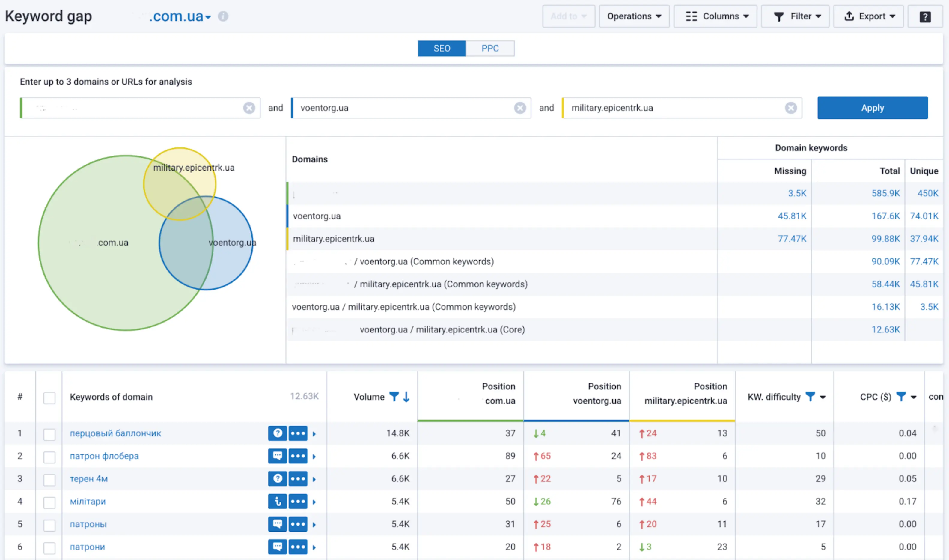Open the Export dropdown

pos(868,16)
